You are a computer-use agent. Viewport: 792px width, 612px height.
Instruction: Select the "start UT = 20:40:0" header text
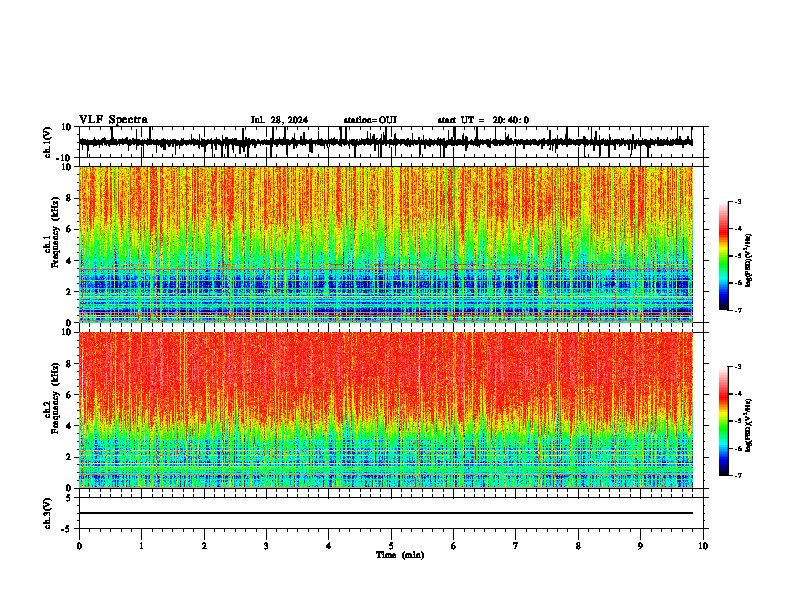(x=483, y=120)
